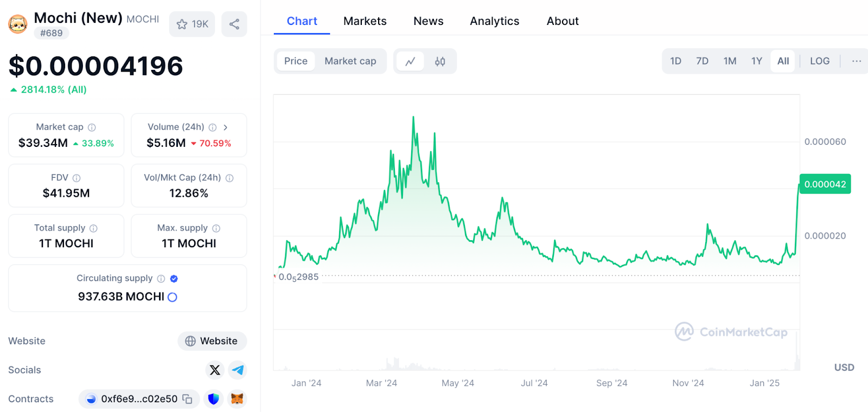Switch to the Analytics tab
Image resolution: width=868 pixels, height=412 pixels.
pos(495,21)
